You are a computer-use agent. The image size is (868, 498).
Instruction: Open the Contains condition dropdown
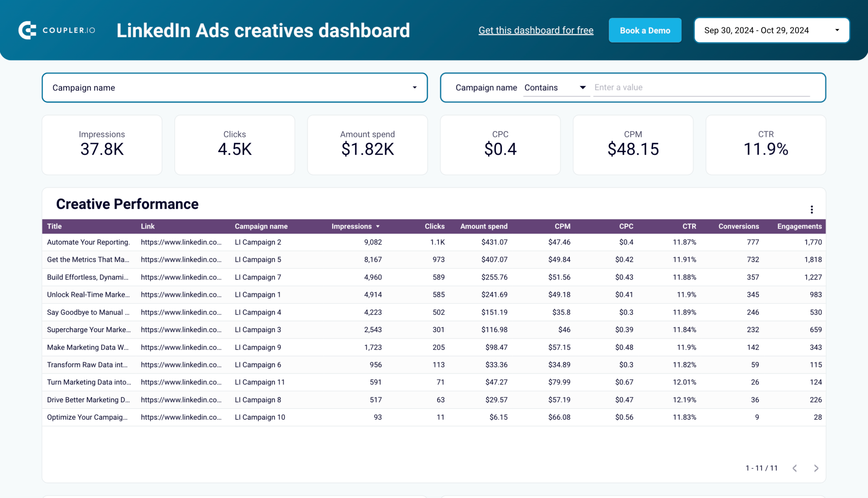556,88
